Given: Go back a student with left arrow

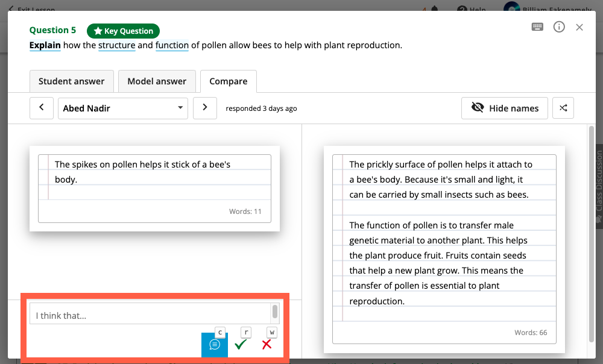Looking at the screenshot, I should [41, 108].
